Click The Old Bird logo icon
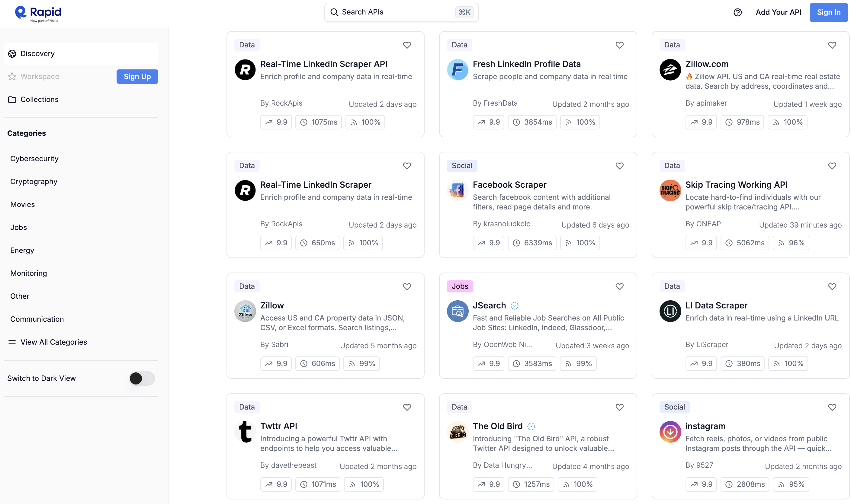Image resolution: width=851 pixels, height=504 pixels. click(458, 432)
